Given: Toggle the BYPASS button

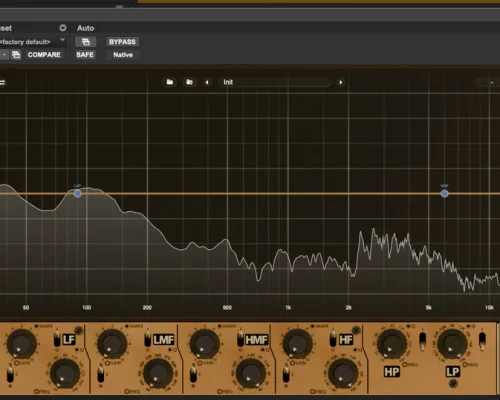Looking at the screenshot, I should pos(122,42).
